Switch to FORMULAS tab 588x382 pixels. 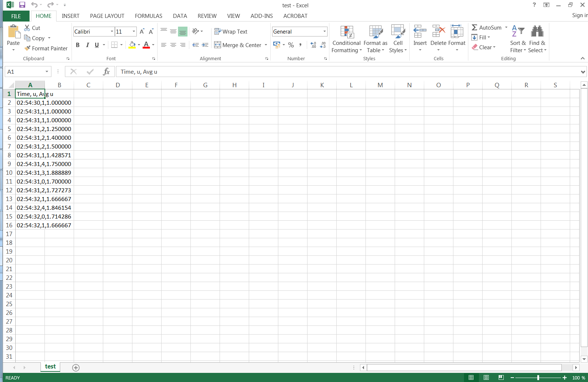pos(148,16)
